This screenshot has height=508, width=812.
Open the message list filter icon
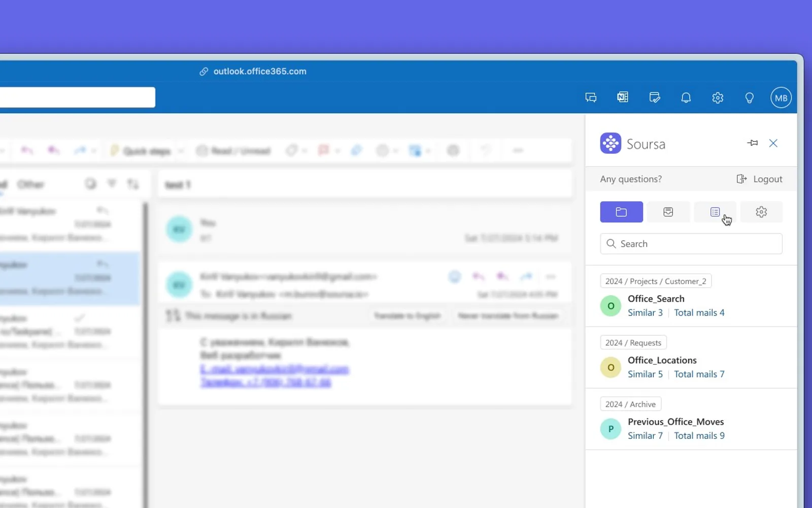[x=112, y=183]
